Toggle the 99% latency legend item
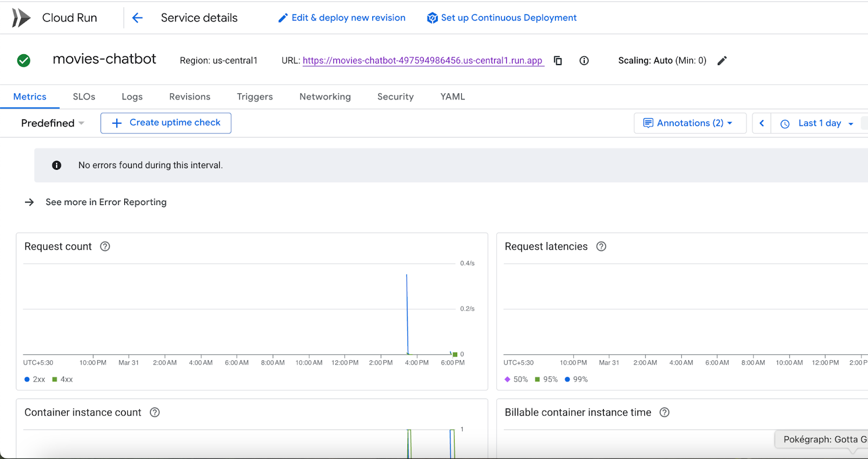This screenshot has height=459, width=868. 576,379
